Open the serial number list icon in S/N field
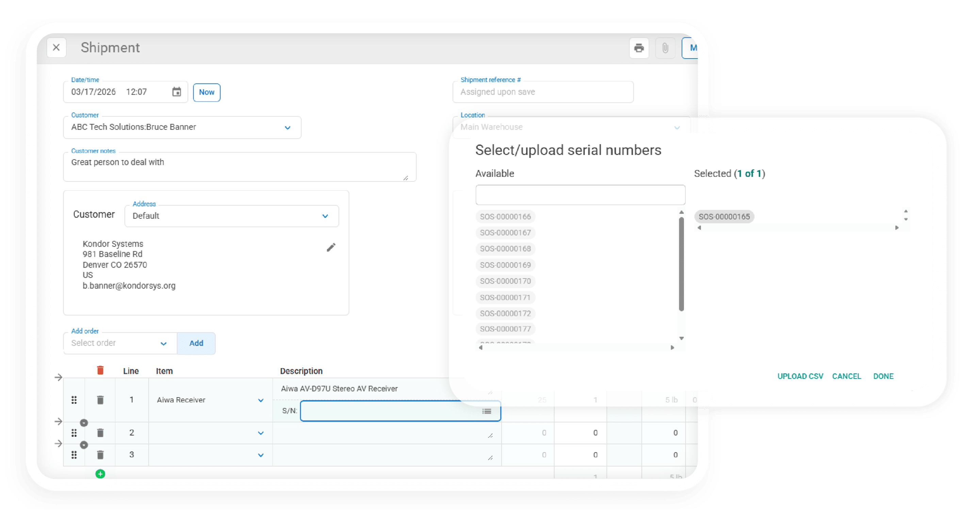Screen dimensions: 980x510 [x=487, y=411]
